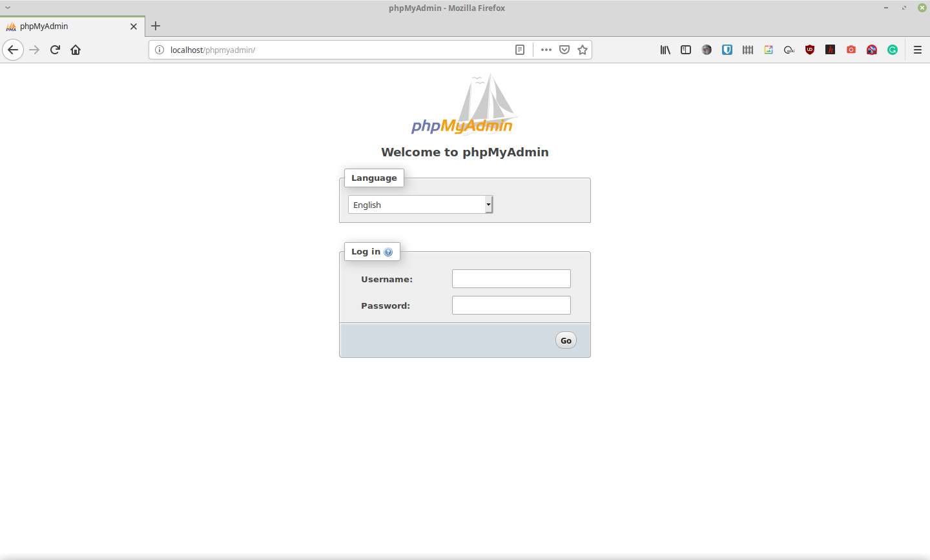The image size is (930, 560).
Task: Open window menu chevron in title bar
Action: tap(8, 8)
